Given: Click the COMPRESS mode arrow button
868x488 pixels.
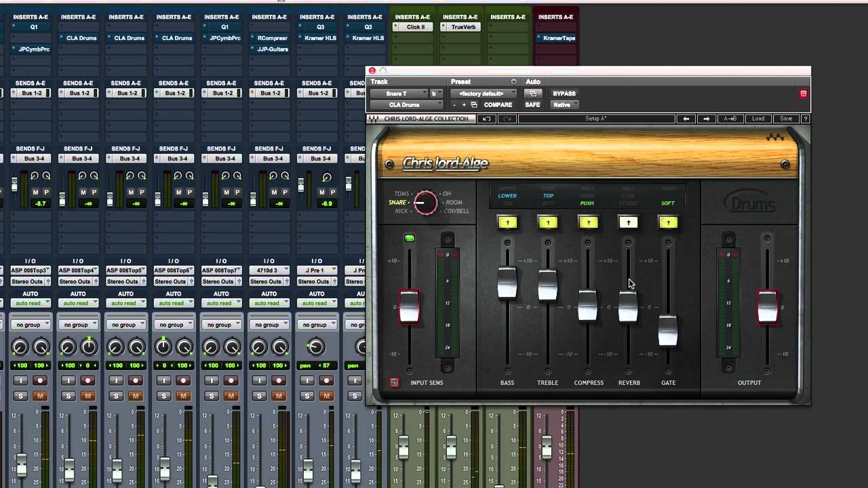Looking at the screenshot, I should click(x=588, y=222).
